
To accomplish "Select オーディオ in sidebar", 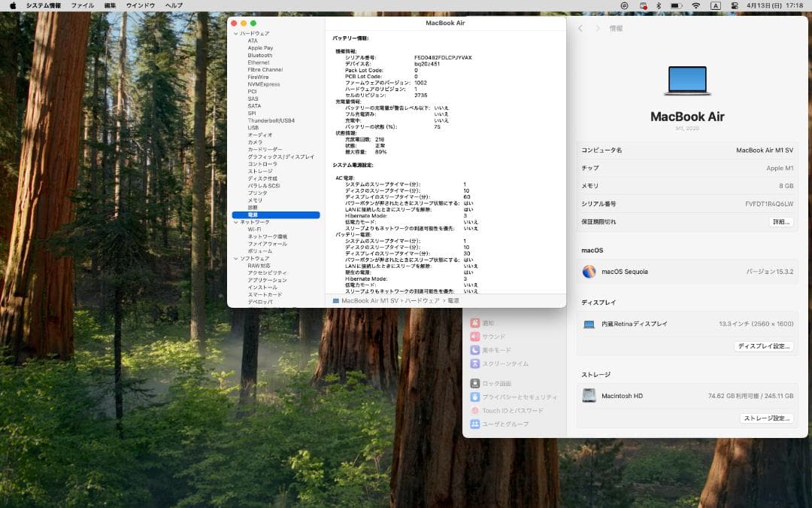I will (x=260, y=135).
